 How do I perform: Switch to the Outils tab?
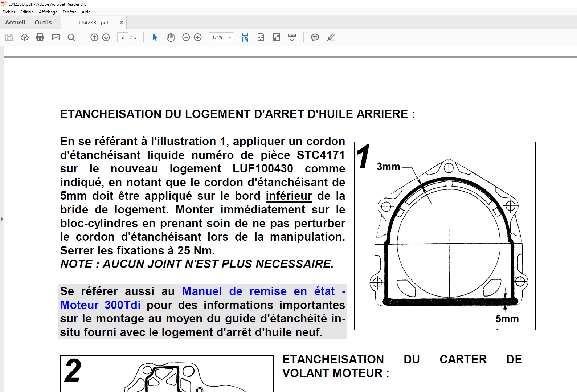43,23
